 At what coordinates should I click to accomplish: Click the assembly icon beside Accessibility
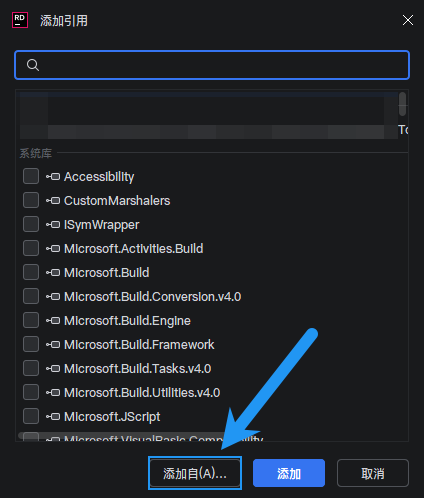point(53,177)
